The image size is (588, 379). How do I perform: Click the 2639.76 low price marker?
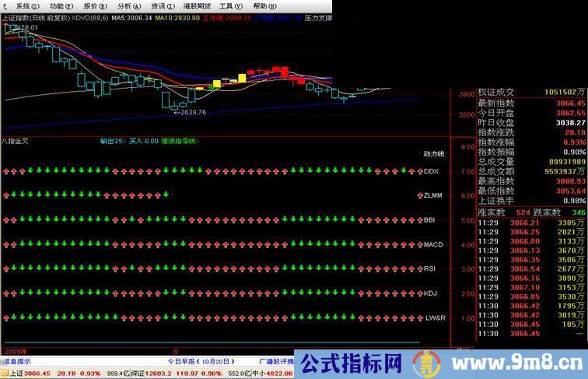click(x=192, y=113)
